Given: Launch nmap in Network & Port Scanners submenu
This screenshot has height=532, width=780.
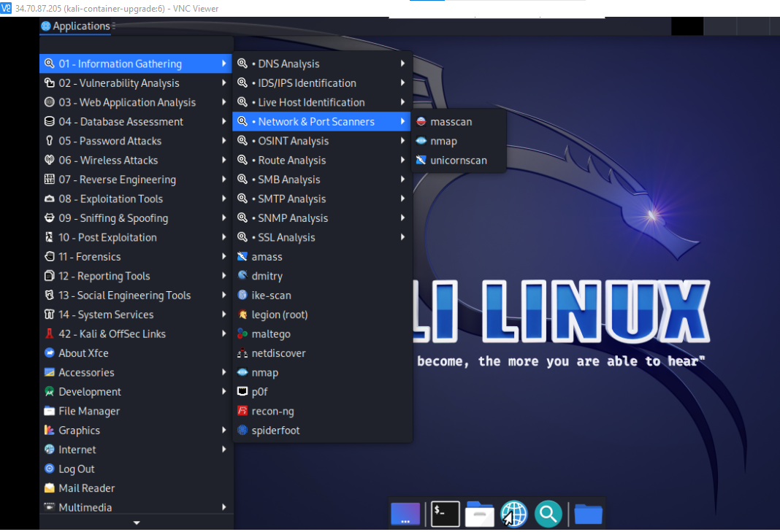Looking at the screenshot, I should pos(458,141).
